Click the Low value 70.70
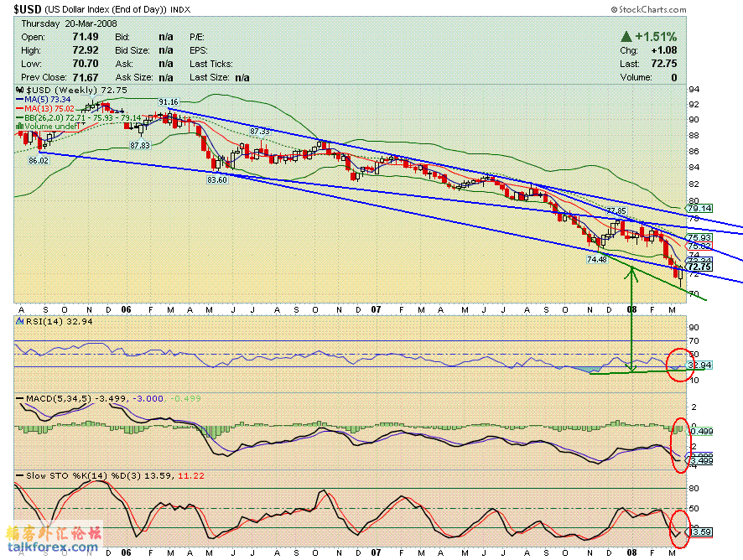This screenshot has height=560, width=743. coord(86,64)
